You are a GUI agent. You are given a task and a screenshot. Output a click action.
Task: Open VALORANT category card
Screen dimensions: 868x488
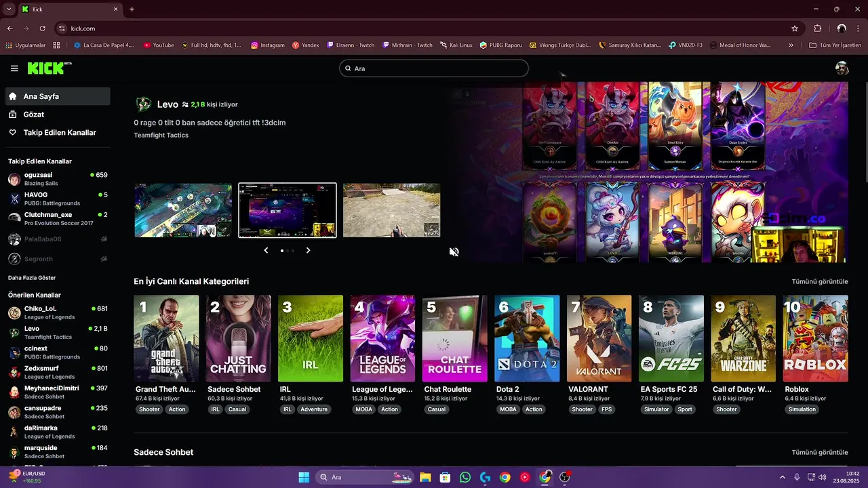tap(599, 338)
